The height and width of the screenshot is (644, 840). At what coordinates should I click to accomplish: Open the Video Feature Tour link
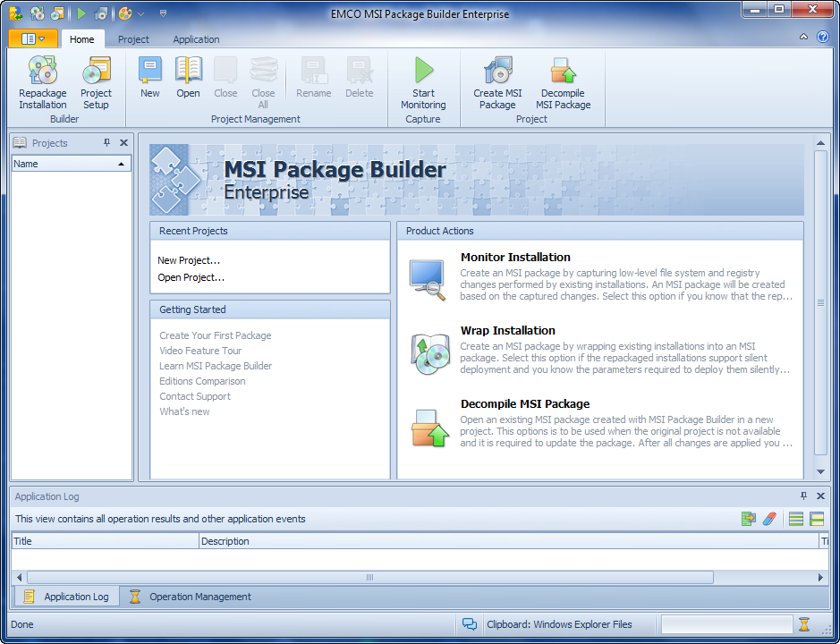coord(200,351)
